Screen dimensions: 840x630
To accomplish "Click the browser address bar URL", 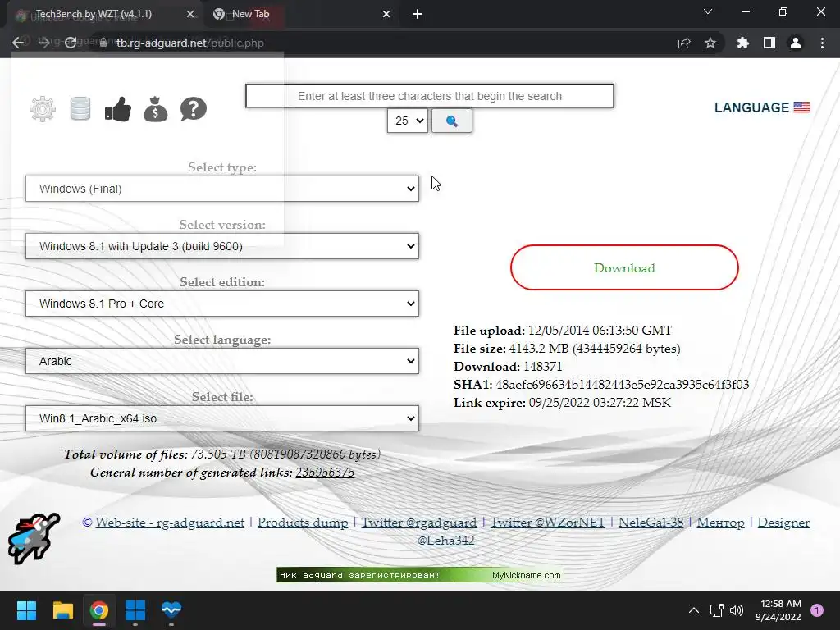I will (190, 43).
